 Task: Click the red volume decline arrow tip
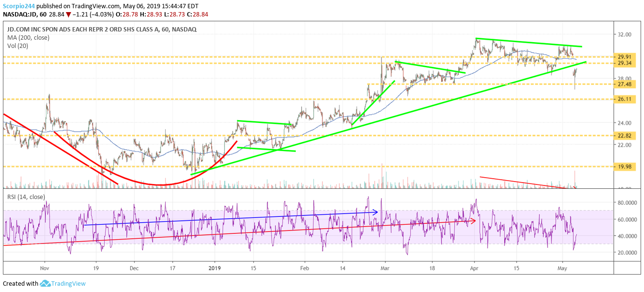click(x=575, y=187)
